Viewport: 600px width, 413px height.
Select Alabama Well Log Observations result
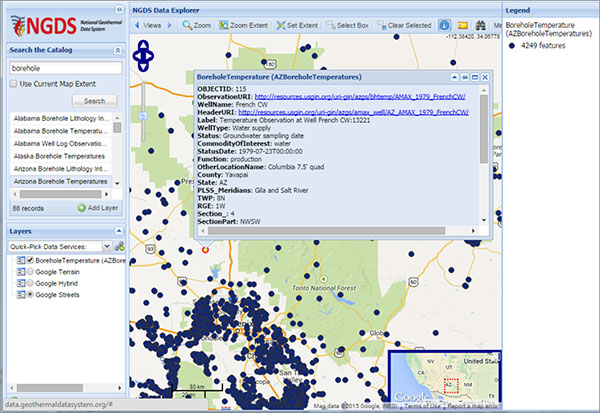tap(61, 144)
